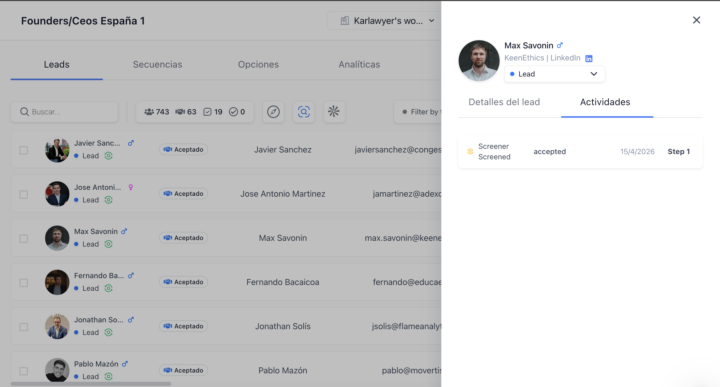The image size is (720, 387).
Task: Click the Founders/Ceos España 1 title
Action: click(x=83, y=21)
